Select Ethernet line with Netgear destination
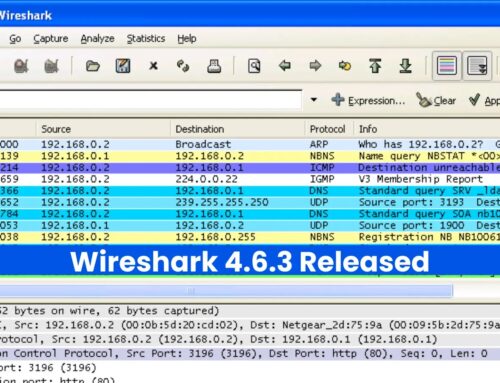The image size is (500, 383). tap(250, 325)
